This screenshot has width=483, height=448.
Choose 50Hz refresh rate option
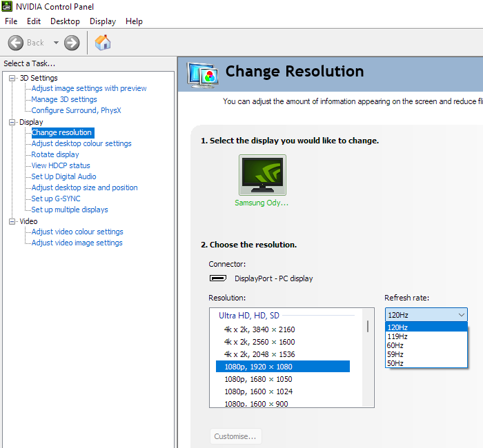(426, 363)
